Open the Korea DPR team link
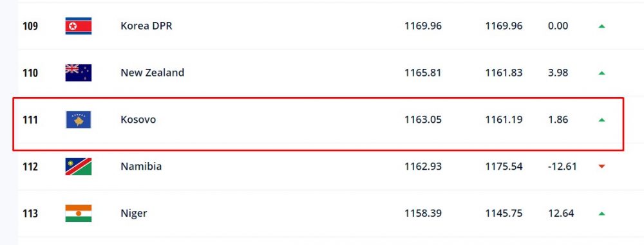Image resolution: width=644 pixels, height=245 pixels. 146,26
